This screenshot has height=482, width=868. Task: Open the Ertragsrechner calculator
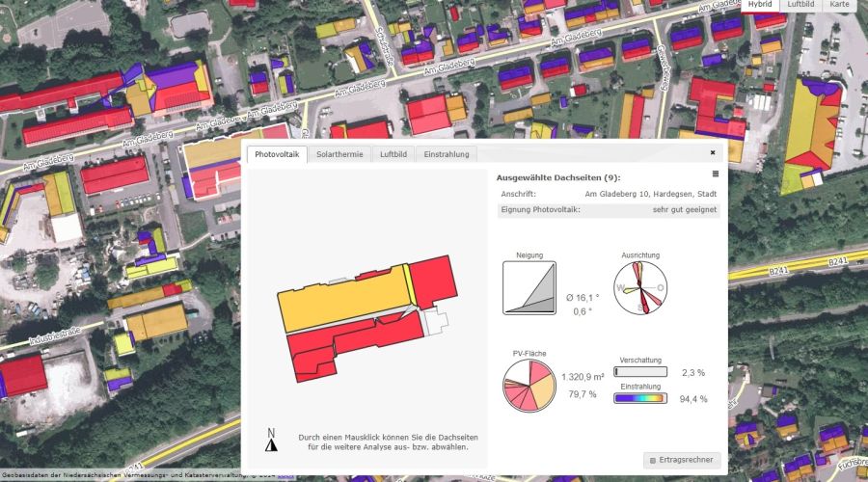[x=682, y=460]
